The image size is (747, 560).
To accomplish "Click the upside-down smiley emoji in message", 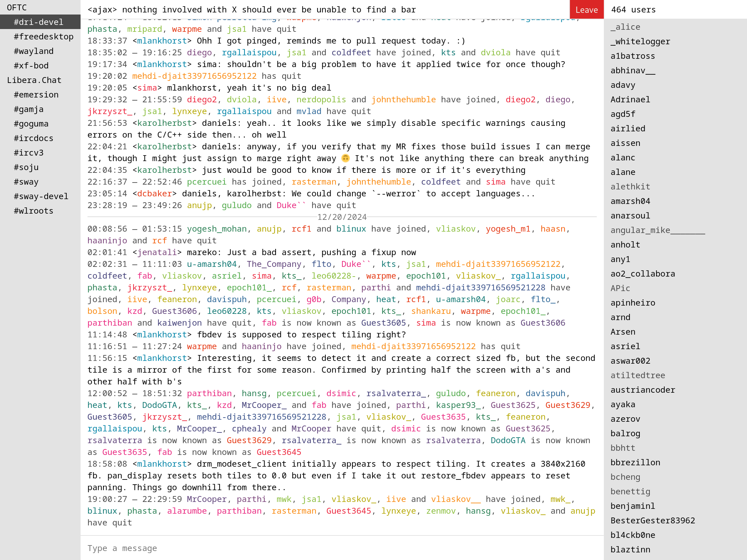I will pos(345,158).
